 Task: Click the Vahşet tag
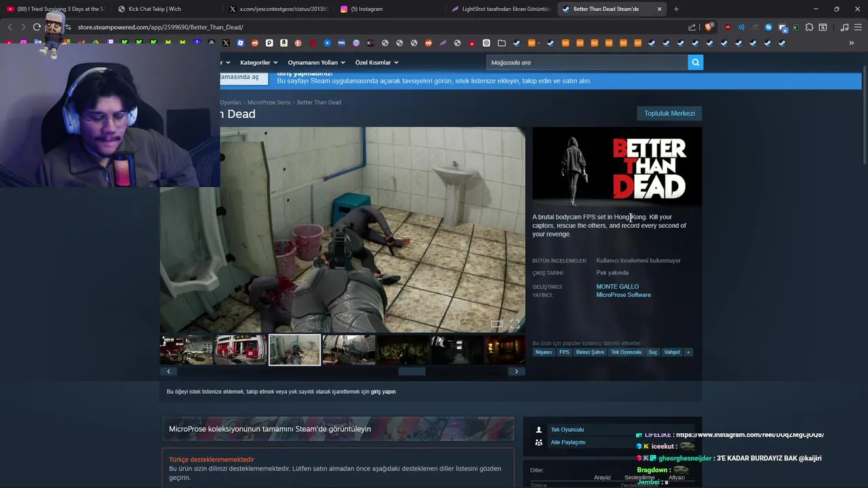coord(672,352)
